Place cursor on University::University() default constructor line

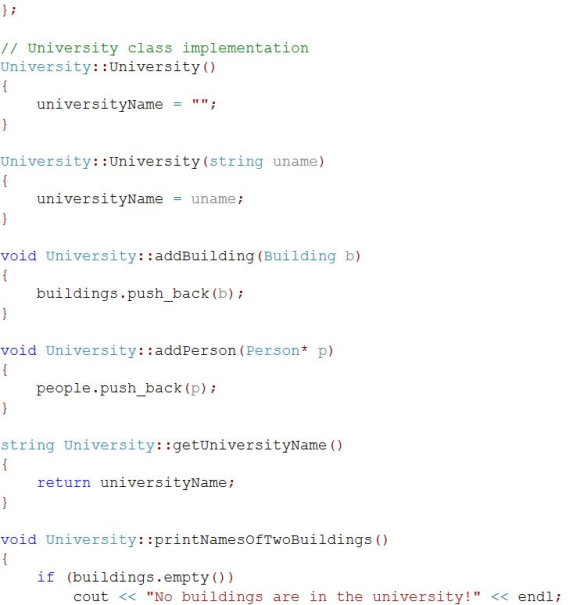pos(108,67)
